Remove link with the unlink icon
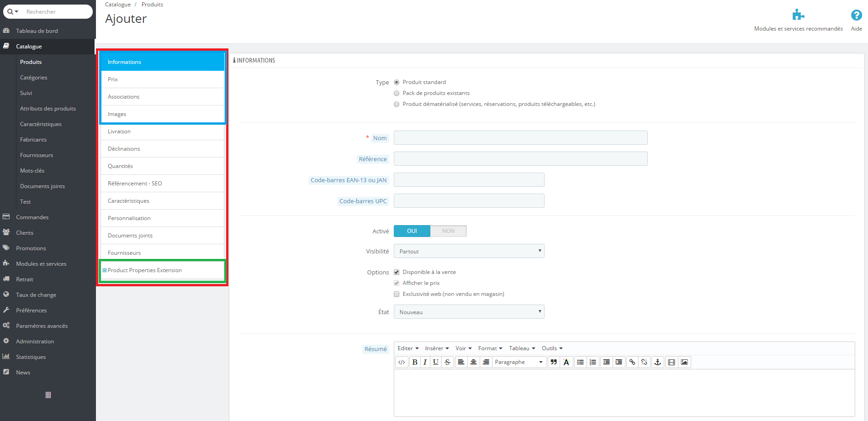The height and width of the screenshot is (421, 868). pos(644,362)
